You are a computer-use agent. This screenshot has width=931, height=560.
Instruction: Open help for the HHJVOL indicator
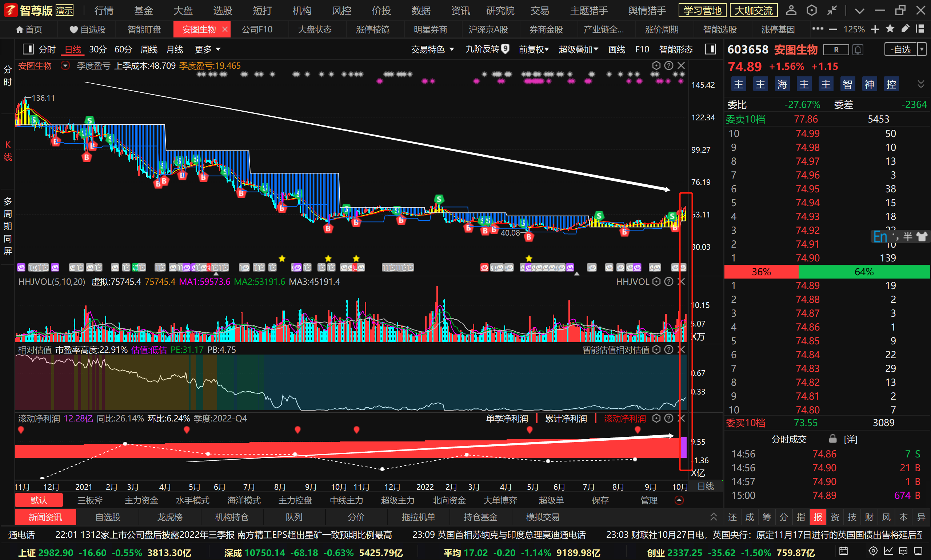click(x=669, y=281)
